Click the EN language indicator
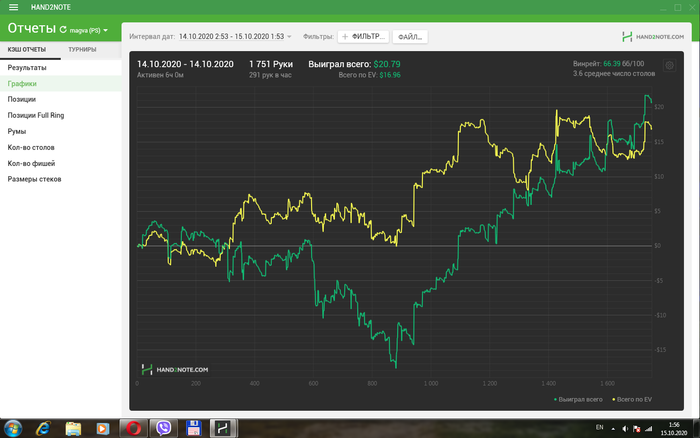The height and width of the screenshot is (438, 700). [600, 427]
